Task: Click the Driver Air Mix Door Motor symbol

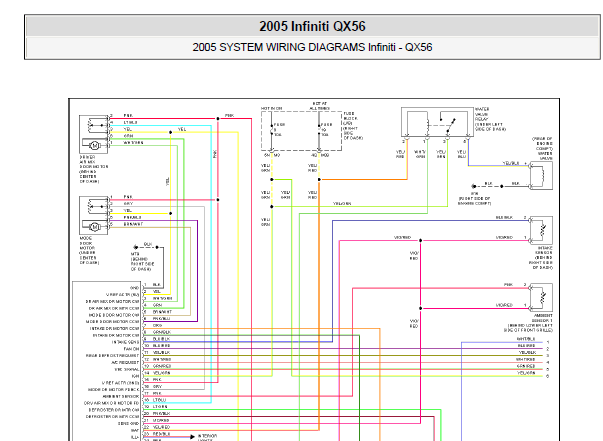Action: [x=94, y=134]
